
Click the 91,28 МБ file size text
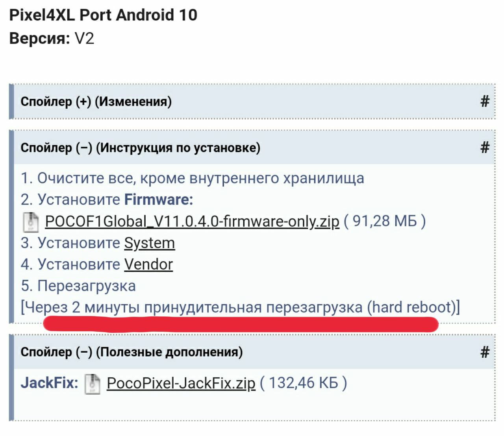384,221
